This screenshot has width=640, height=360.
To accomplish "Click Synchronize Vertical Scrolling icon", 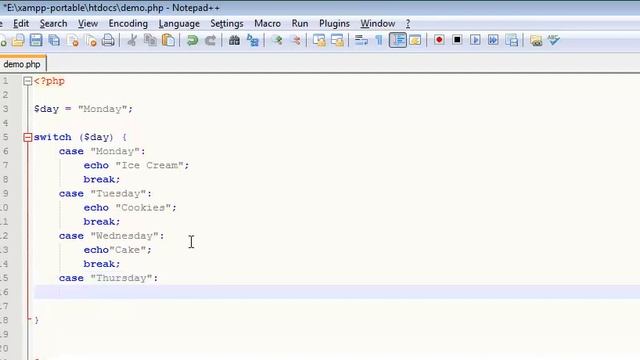I will pyautogui.click(x=319, y=40).
